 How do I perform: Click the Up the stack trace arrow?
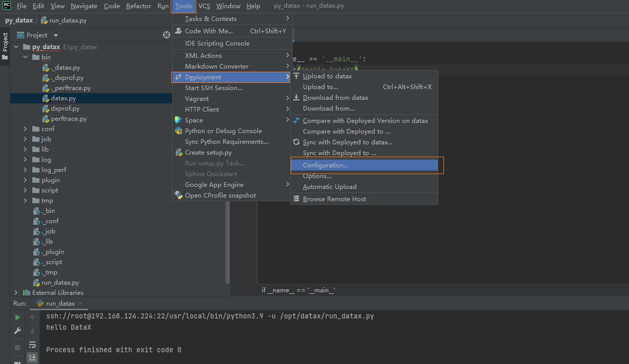pos(32,317)
